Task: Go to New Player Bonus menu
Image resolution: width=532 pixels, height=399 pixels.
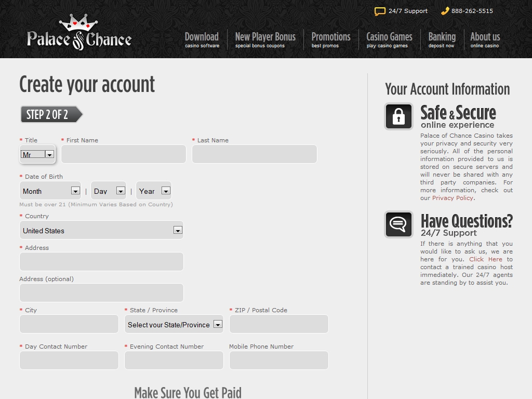Action: (x=265, y=39)
